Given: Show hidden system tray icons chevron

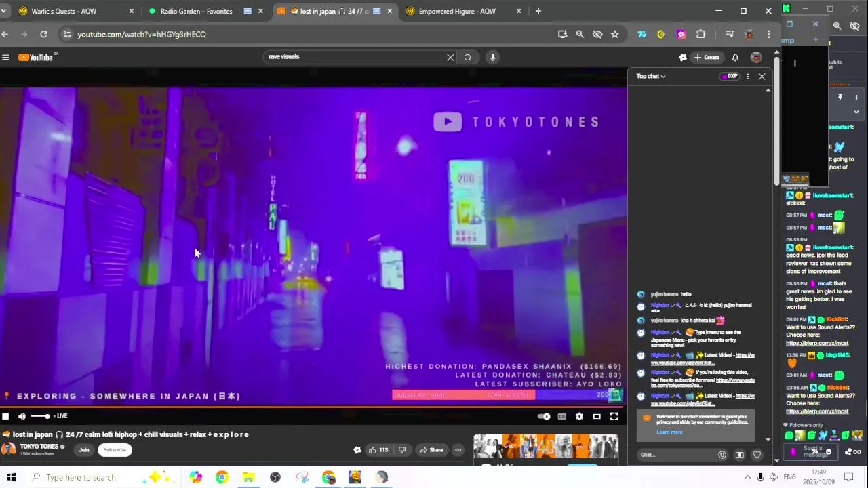Looking at the screenshot, I should pos(747,477).
